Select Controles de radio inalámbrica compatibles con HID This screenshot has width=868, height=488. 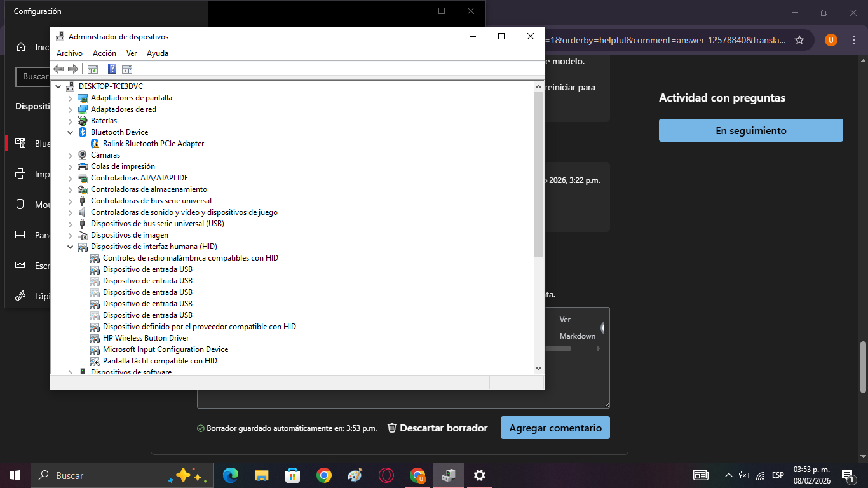(x=191, y=258)
